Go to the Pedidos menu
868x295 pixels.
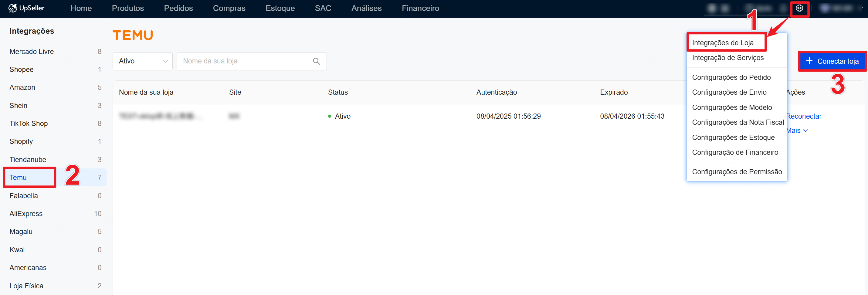[178, 8]
